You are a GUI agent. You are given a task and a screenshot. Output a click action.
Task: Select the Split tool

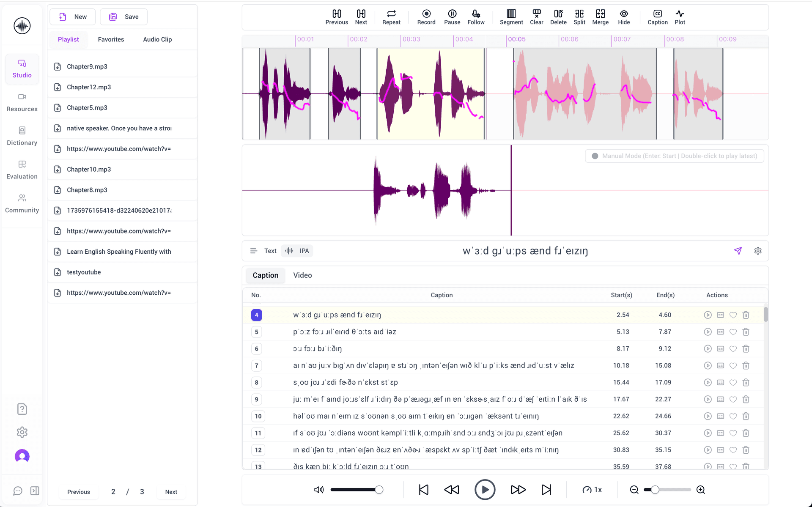point(579,17)
